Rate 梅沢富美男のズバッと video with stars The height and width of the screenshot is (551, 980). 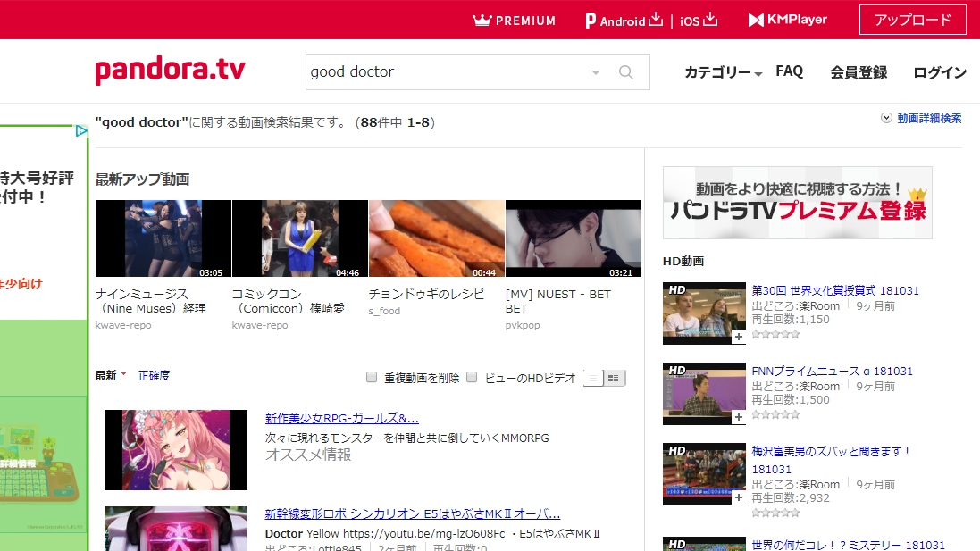pyautogui.click(x=775, y=513)
